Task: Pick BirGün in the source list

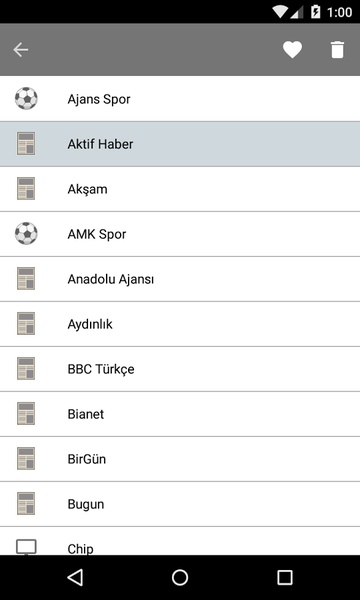Action: (x=180, y=459)
